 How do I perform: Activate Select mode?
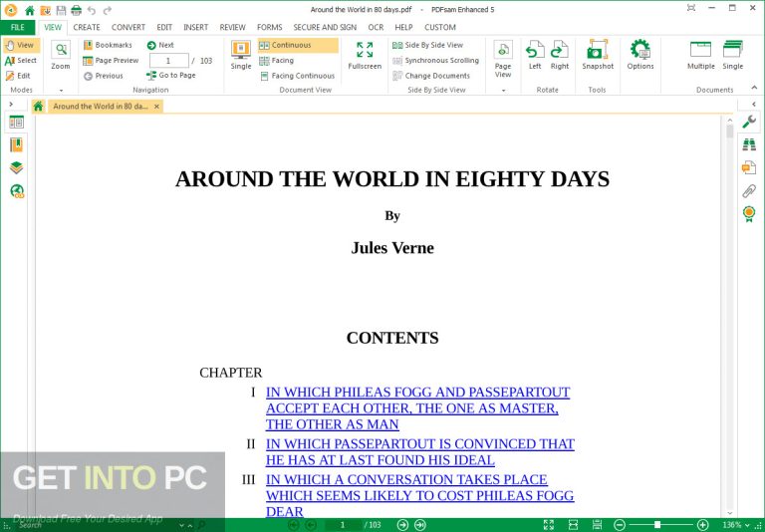(21, 61)
